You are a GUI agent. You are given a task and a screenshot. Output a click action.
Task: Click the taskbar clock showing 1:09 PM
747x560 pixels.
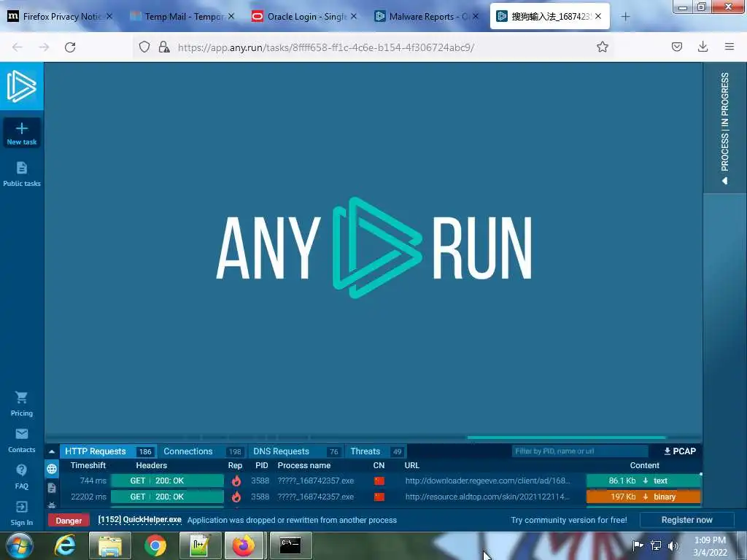[x=710, y=546]
